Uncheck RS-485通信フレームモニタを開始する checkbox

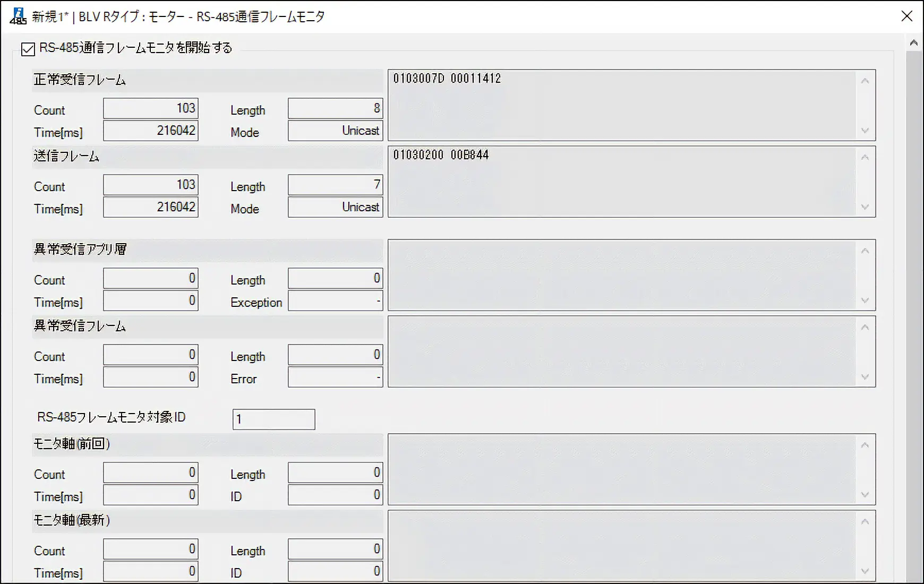tap(28, 49)
